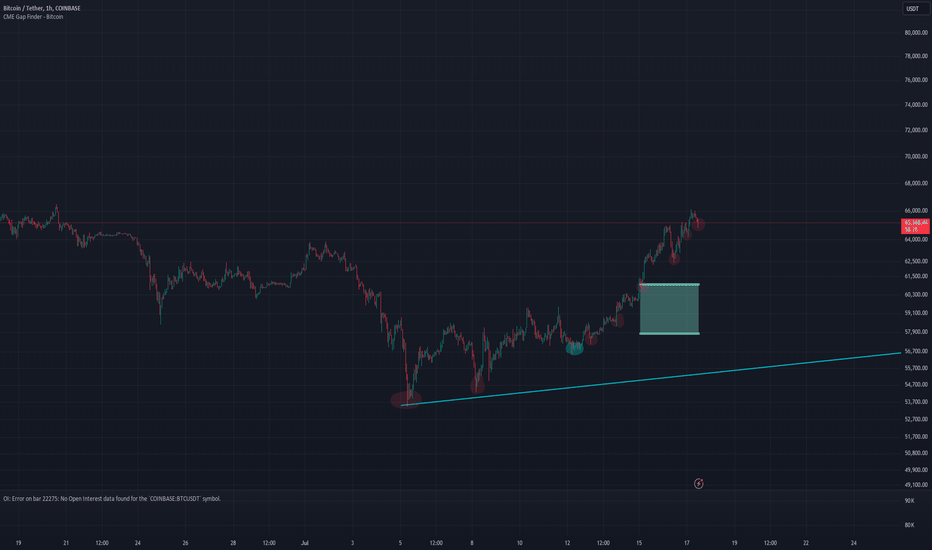Viewport: 932px width, 550px height.
Task: Click the Bitcoin / Tether symbol title
Action: coord(42,8)
